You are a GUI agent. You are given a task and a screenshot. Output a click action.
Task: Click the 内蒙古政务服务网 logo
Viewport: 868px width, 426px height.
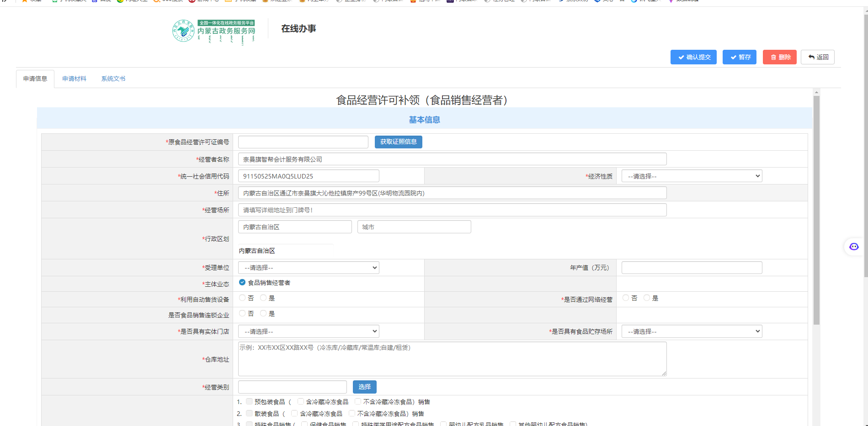tap(213, 31)
